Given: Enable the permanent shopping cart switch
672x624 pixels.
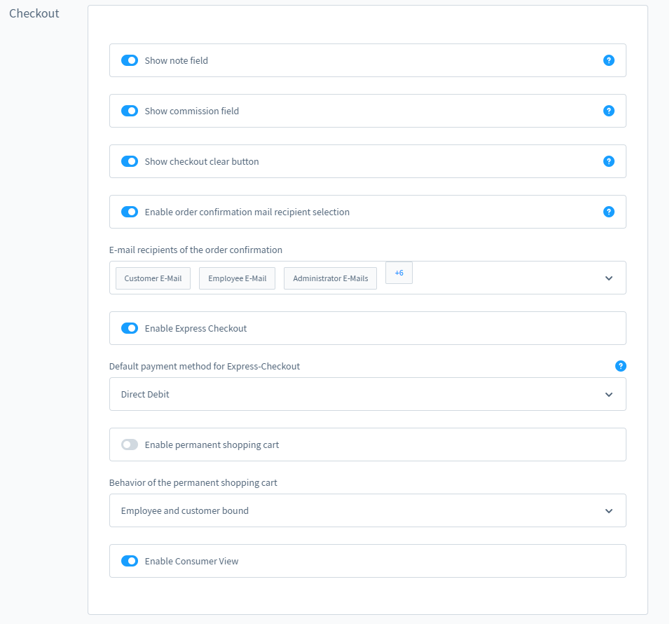Looking at the screenshot, I should [x=130, y=445].
